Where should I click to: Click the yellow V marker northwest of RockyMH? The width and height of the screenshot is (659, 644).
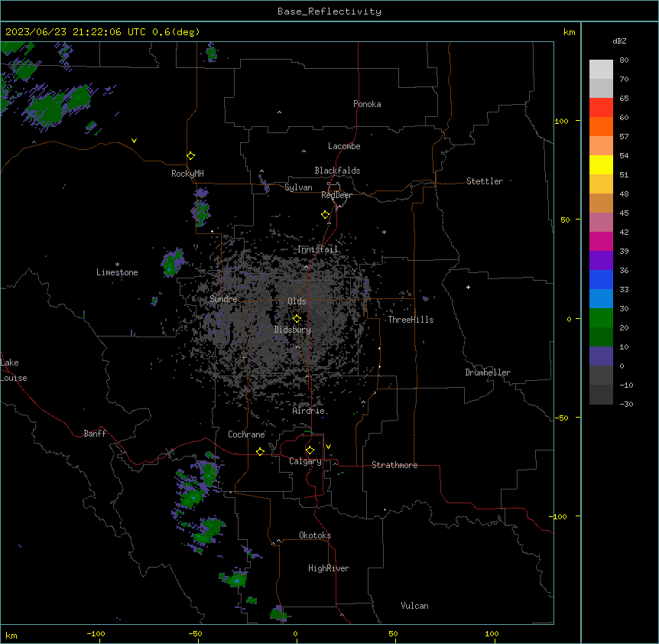[134, 141]
